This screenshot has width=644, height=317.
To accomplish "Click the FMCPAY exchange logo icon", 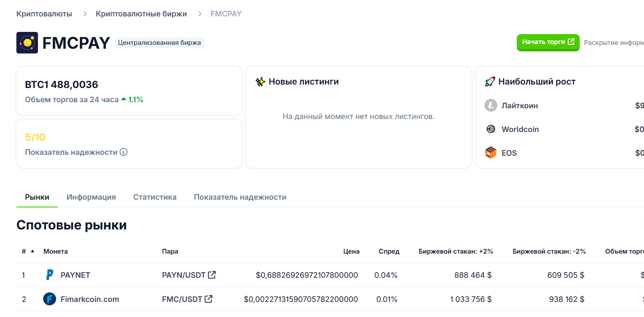I will click(27, 43).
